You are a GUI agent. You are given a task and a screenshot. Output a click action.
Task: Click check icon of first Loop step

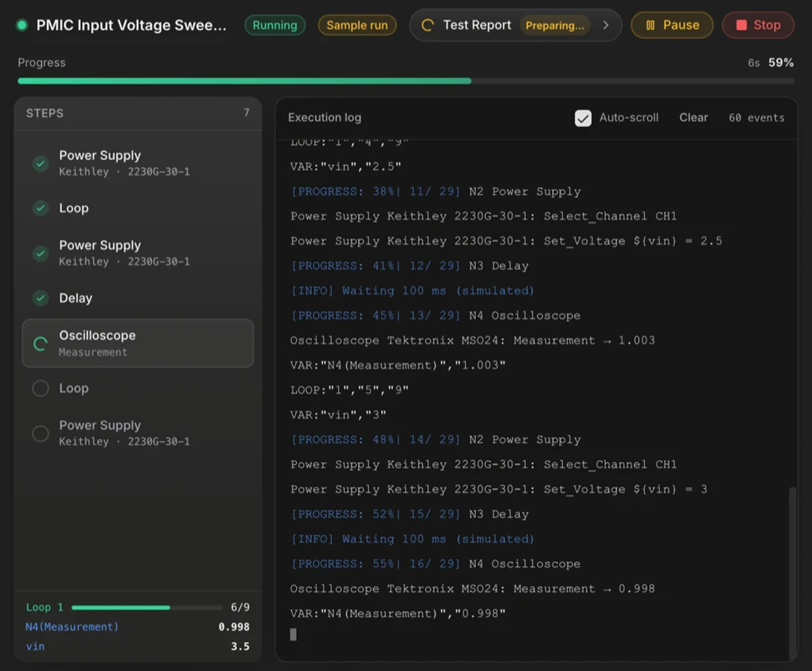pyautogui.click(x=41, y=208)
